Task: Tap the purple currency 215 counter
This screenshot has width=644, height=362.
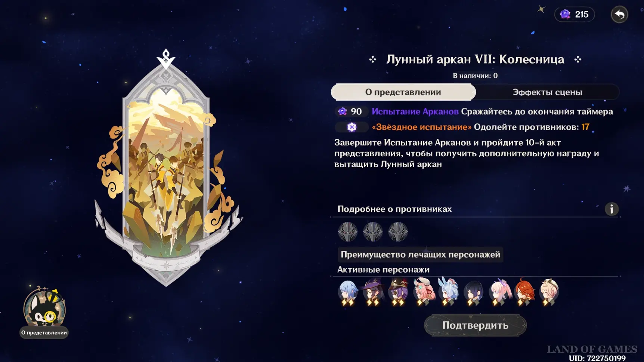Action: click(x=575, y=15)
